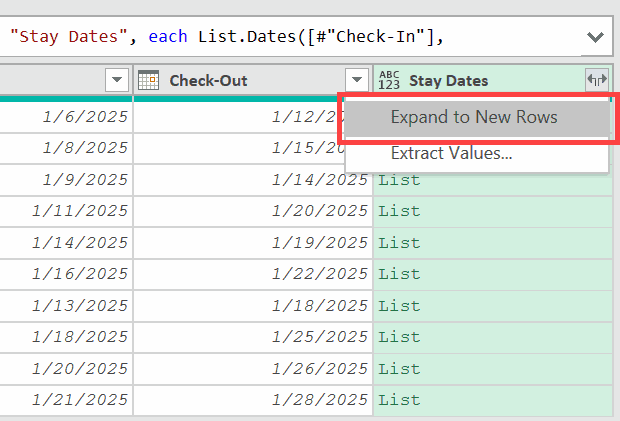
Task: Open the List in the 1/14/2025 check-out row
Action: tap(399, 180)
